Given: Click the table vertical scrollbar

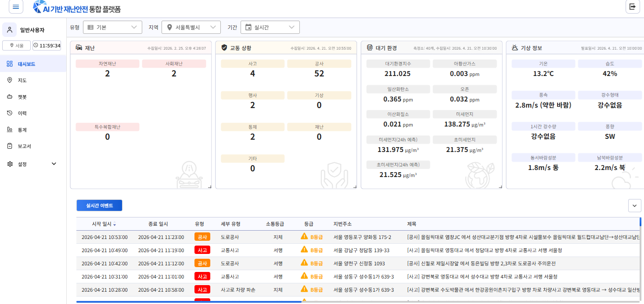Looking at the screenshot, I should pyautogui.click(x=640, y=222).
